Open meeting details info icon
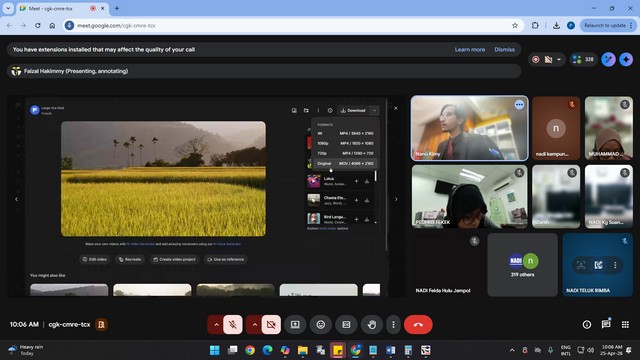Viewport: 640px width, 360px height. 587,324
